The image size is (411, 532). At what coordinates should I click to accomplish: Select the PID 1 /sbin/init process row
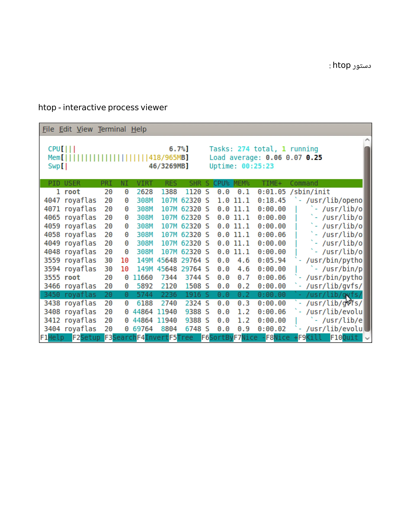click(x=201, y=192)
